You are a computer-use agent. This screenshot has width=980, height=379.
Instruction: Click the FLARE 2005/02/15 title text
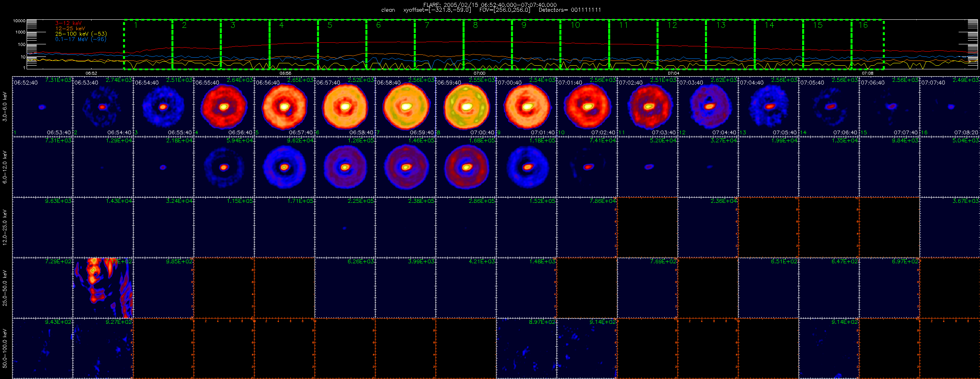(490, 5)
